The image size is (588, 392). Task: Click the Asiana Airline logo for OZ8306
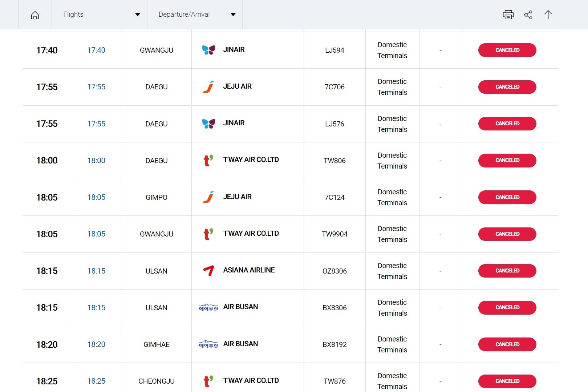pos(208,271)
